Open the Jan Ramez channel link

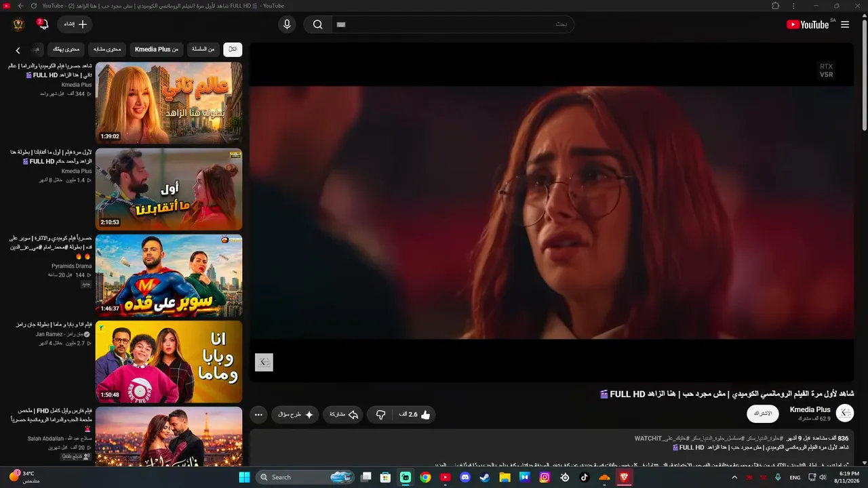(x=64, y=334)
